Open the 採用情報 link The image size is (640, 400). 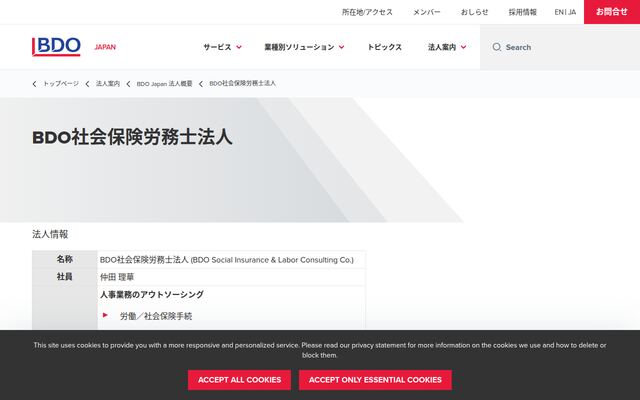[x=522, y=12]
